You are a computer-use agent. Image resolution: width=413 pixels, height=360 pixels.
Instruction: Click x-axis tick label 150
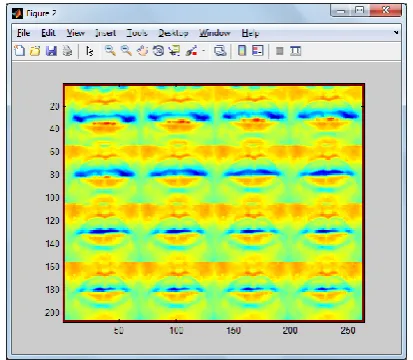click(233, 331)
